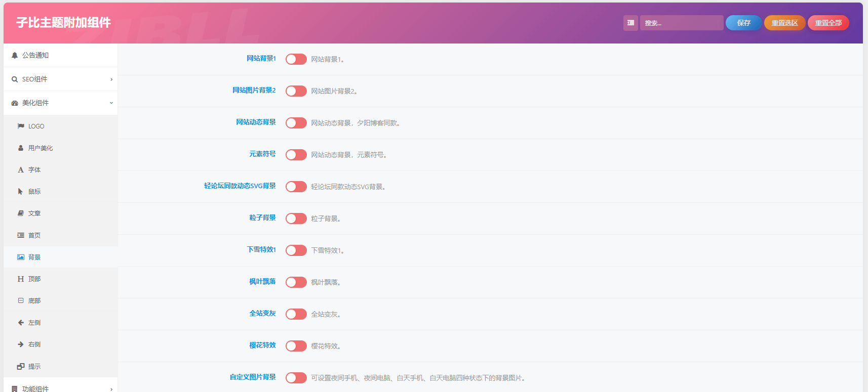This screenshot has width=868, height=392.
Task: Click the 网站背景1 label
Action: coord(261,59)
